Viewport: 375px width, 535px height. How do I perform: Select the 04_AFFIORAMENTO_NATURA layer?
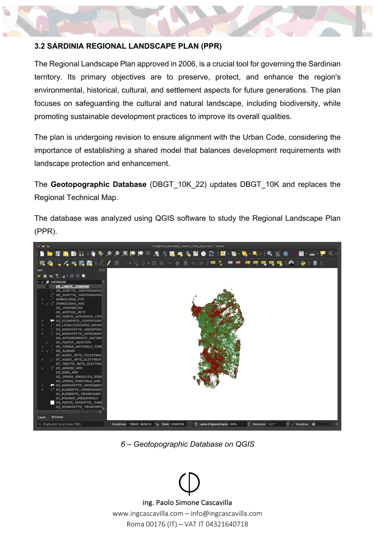78,338
